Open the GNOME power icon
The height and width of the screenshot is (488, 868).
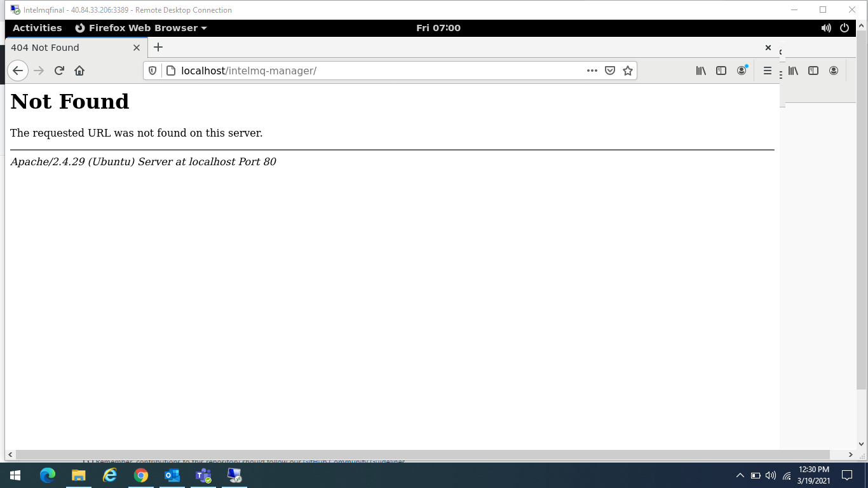pyautogui.click(x=844, y=27)
